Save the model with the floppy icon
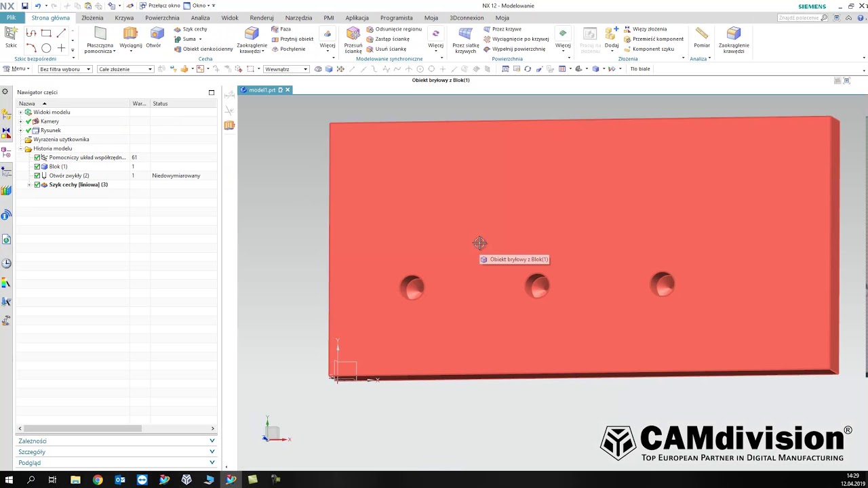 point(25,5)
